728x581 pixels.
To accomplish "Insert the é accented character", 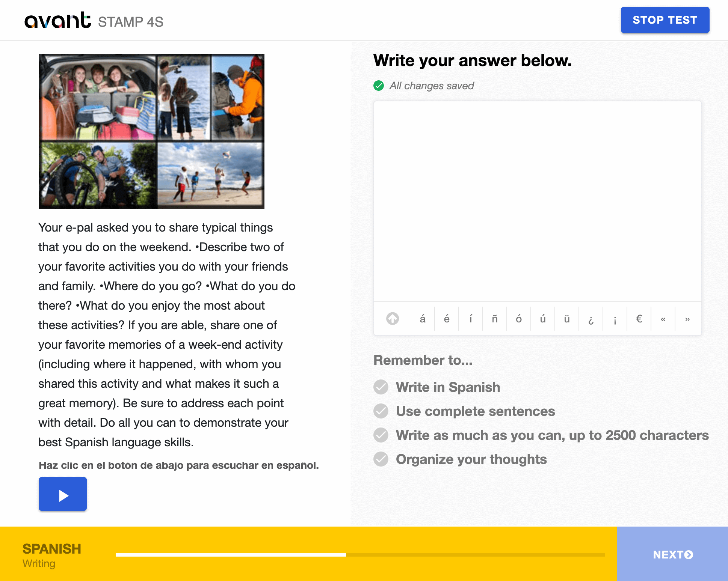I will (x=447, y=319).
